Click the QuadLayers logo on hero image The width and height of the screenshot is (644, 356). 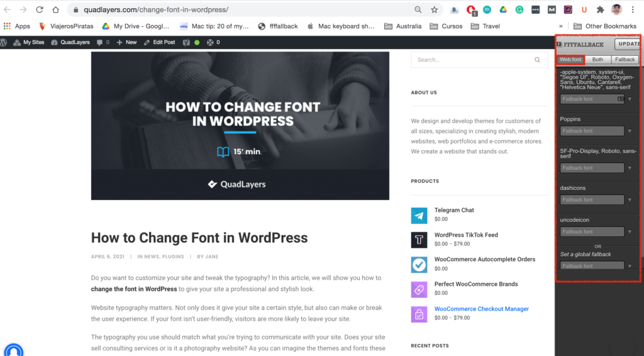(237, 184)
